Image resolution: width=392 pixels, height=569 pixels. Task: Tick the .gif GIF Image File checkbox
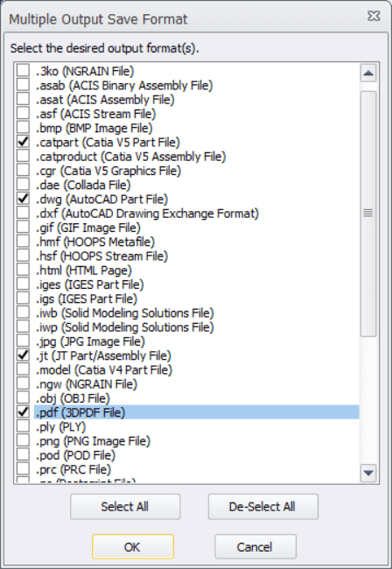tap(24, 227)
